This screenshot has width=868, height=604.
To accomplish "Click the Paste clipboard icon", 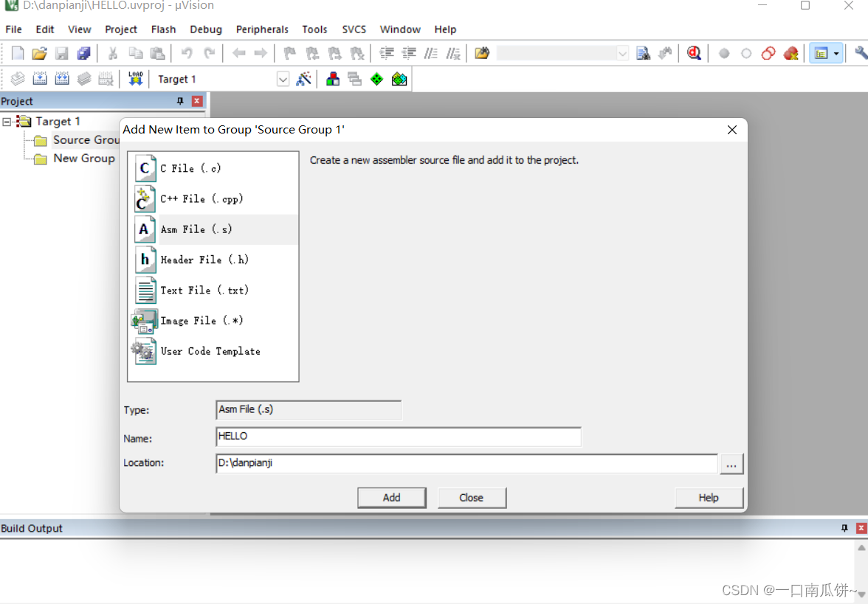I will 158,53.
